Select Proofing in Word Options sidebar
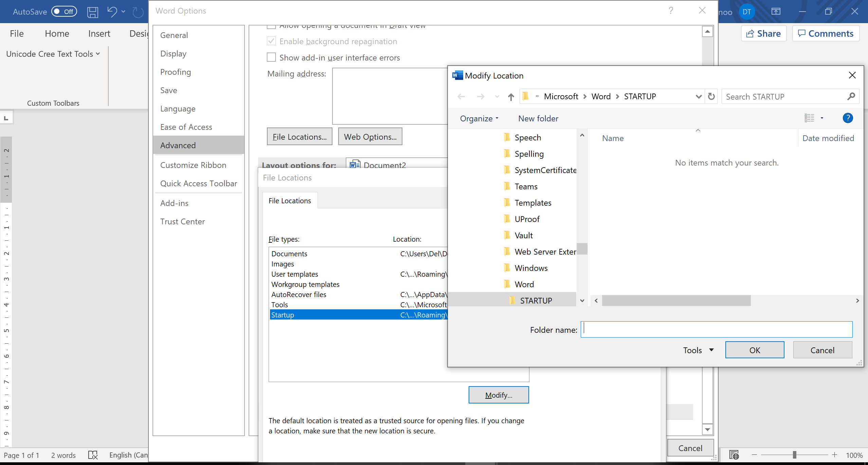The height and width of the screenshot is (465, 868). [x=198, y=72]
